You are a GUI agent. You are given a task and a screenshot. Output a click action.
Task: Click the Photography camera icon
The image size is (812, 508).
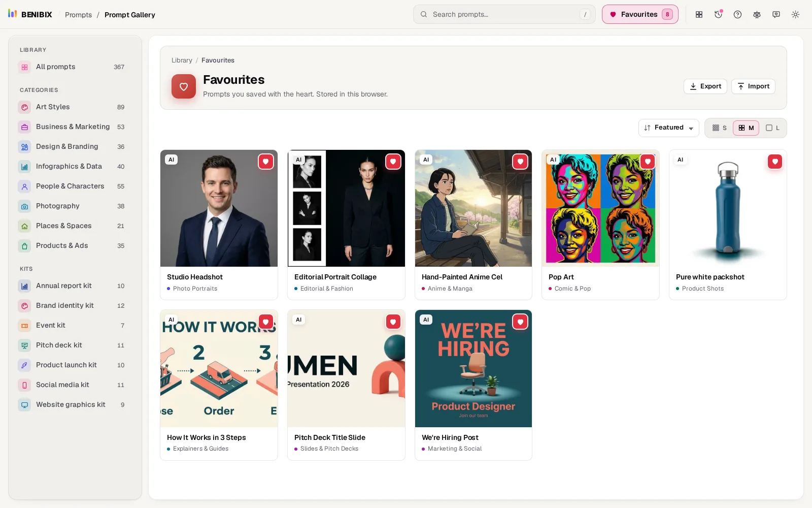coord(24,206)
